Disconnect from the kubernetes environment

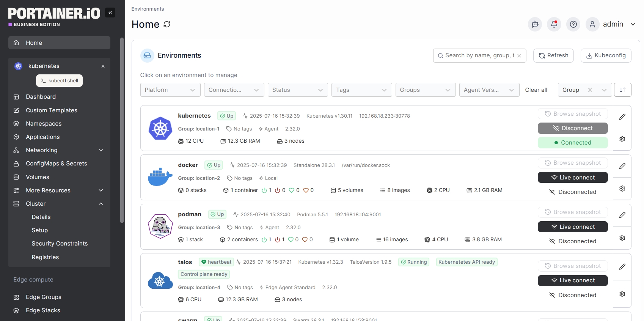pyautogui.click(x=573, y=128)
